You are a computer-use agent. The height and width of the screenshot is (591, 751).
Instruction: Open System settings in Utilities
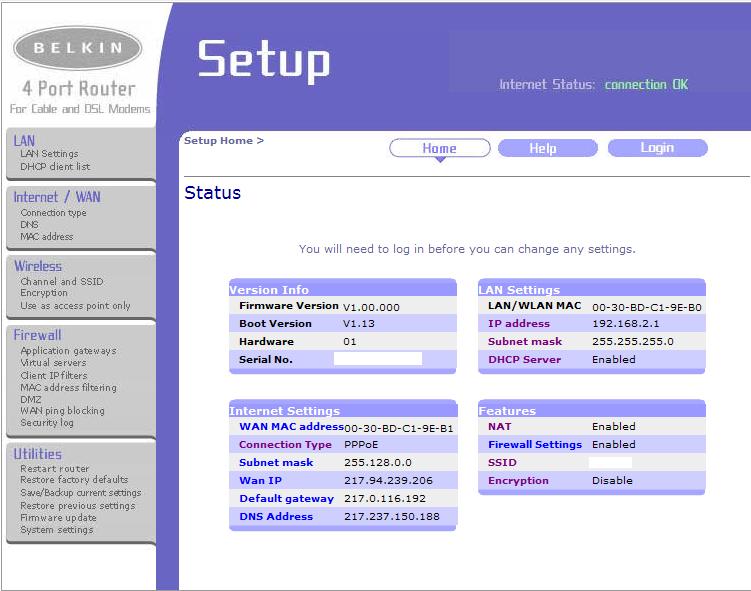point(57,530)
